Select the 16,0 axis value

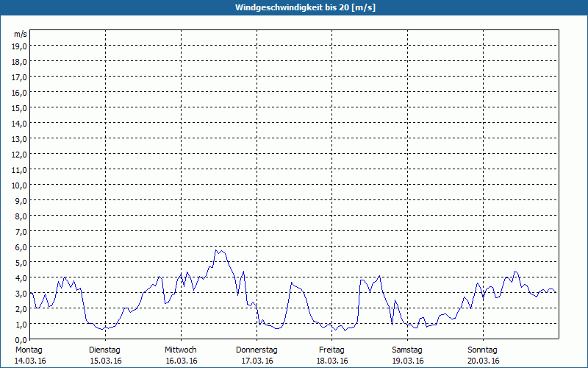pyautogui.click(x=20, y=93)
